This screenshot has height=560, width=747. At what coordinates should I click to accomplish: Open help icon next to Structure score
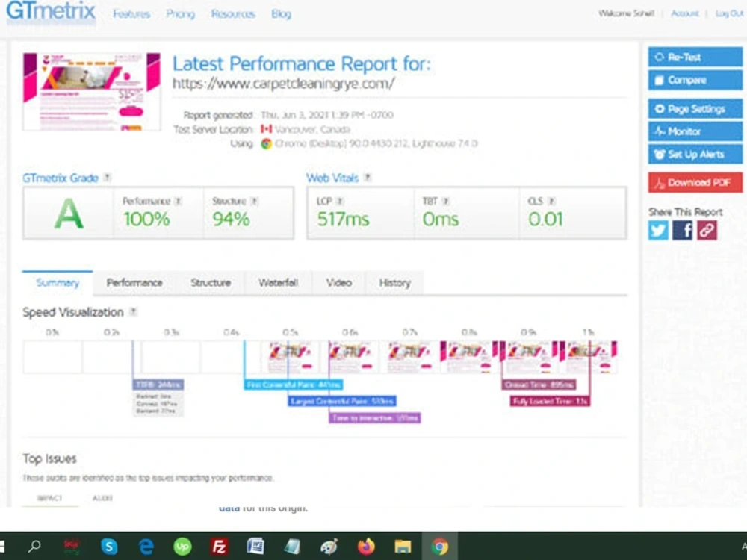pyautogui.click(x=255, y=201)
